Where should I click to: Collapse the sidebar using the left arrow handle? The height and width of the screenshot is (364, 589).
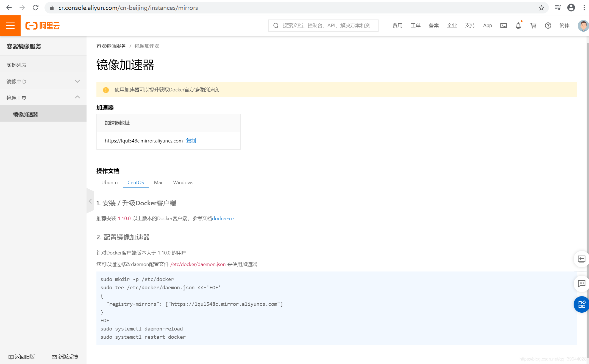[x=90, y=201]
